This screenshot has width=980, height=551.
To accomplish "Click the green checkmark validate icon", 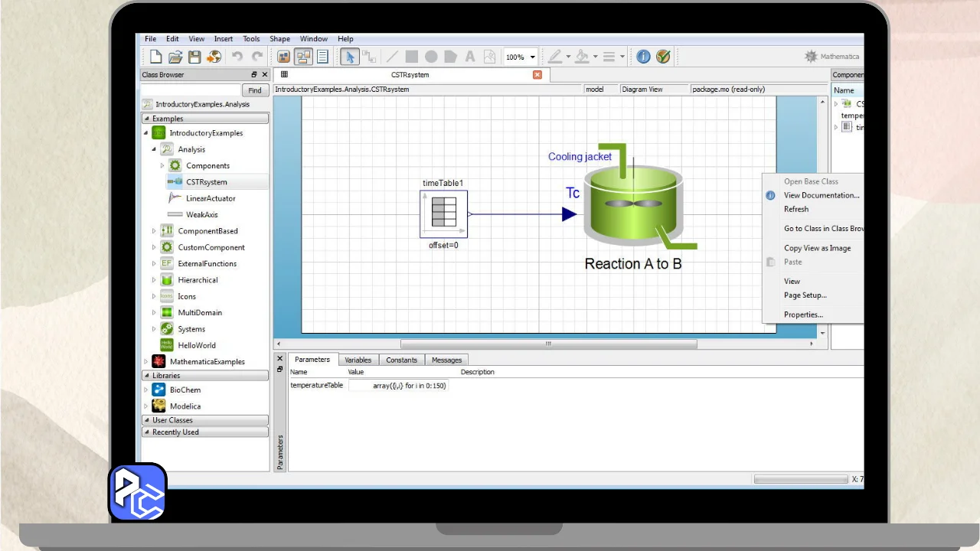I will click(x=663, y=57).
